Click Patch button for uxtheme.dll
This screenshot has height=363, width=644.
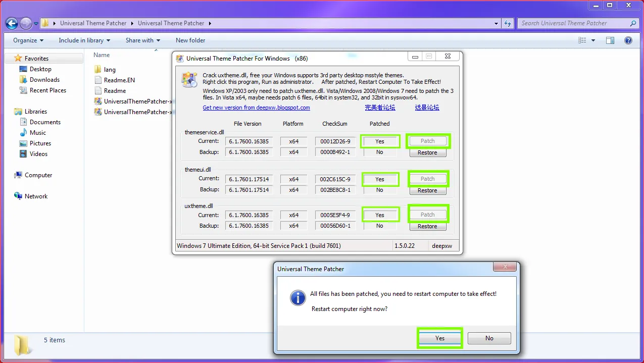[x=427, y=215]
